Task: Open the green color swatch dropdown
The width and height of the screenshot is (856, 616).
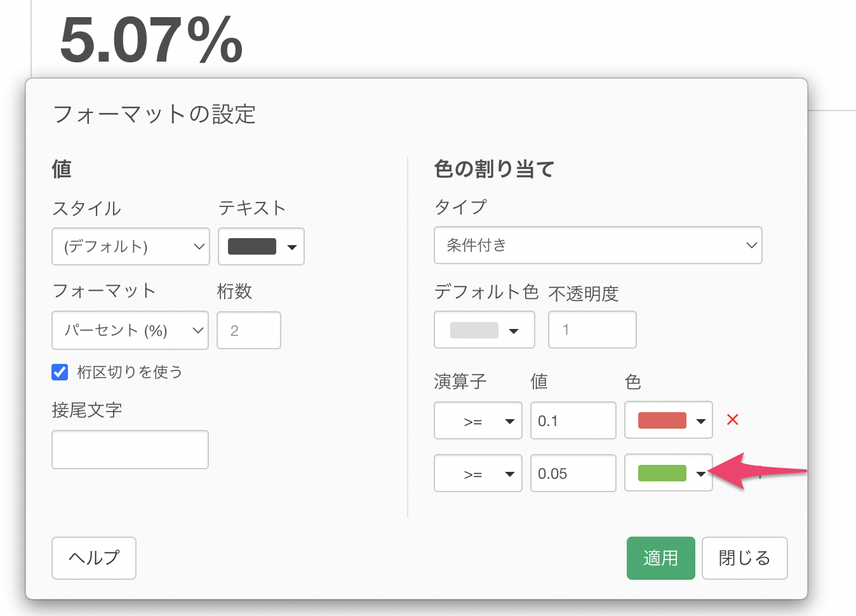Action: (x=668, y=474)
